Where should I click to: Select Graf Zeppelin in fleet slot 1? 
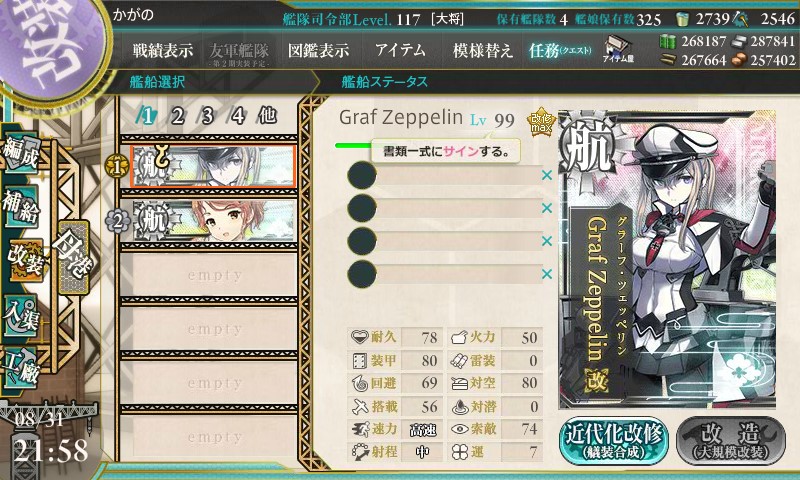[213, 166]
